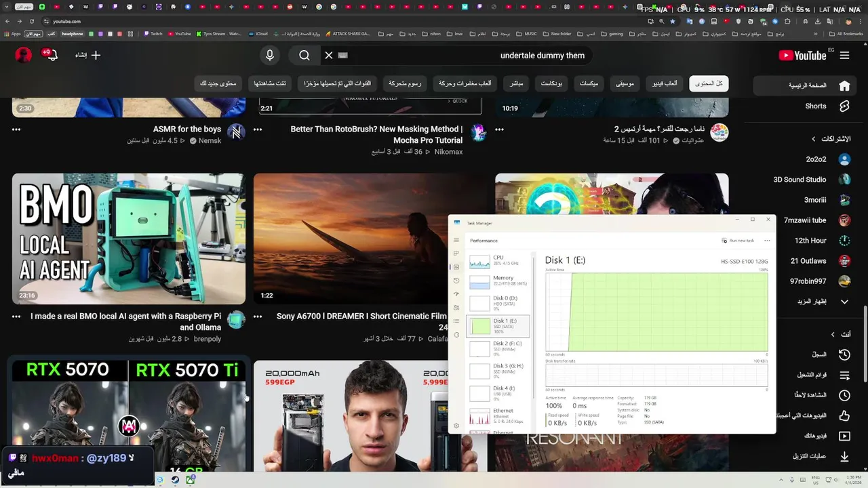The width and height of the screenshot is (868, 488).
Task: Open Task Manager three-dot more options
Action: pos(767,241)
